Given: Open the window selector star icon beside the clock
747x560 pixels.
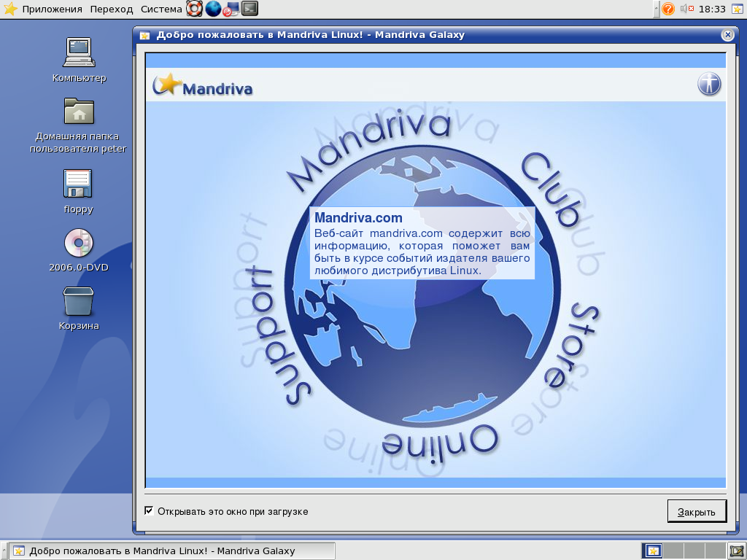Looking at the screenshot, I should [x=737, y=9].
